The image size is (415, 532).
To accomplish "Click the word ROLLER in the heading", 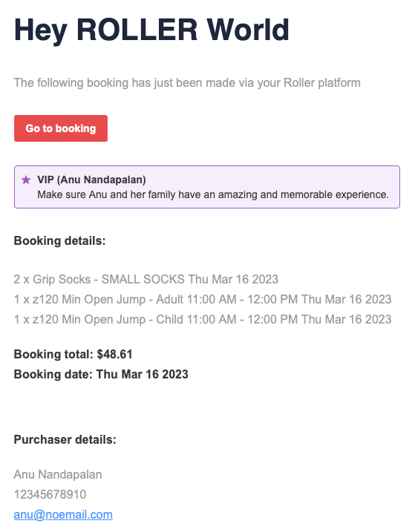I will 137,30.
